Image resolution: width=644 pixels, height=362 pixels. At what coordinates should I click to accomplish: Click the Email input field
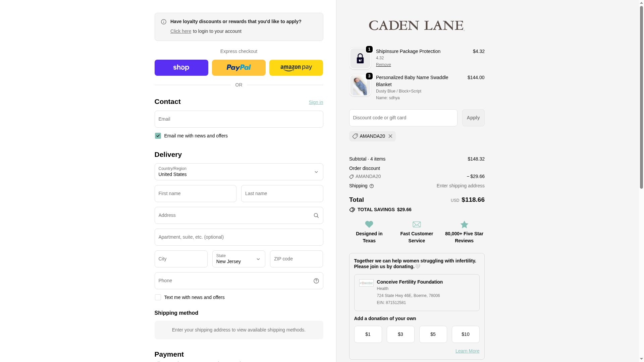pos(238,119)
